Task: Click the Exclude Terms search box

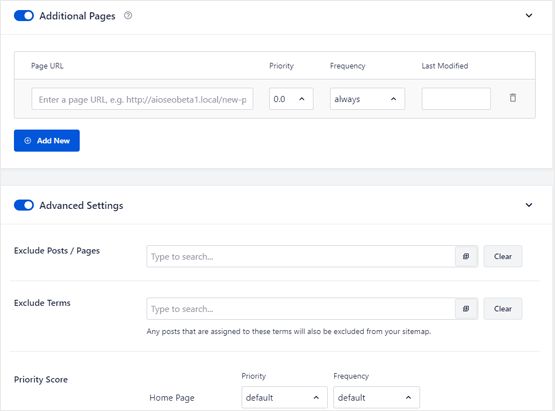Action: click(x=301, y=309)
